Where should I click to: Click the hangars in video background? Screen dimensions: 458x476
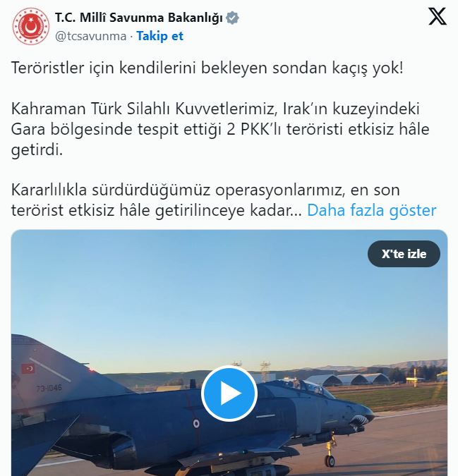[349, 379]
